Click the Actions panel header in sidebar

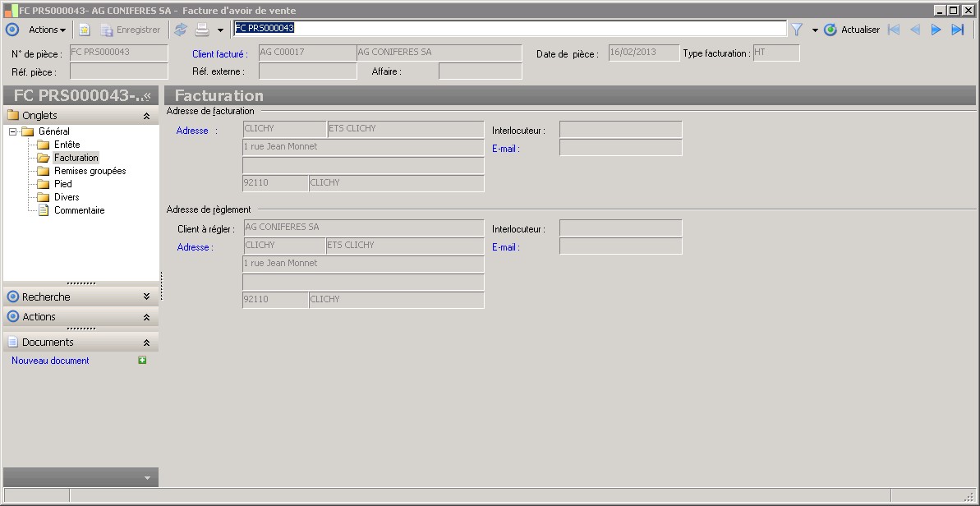coord(81,317)
